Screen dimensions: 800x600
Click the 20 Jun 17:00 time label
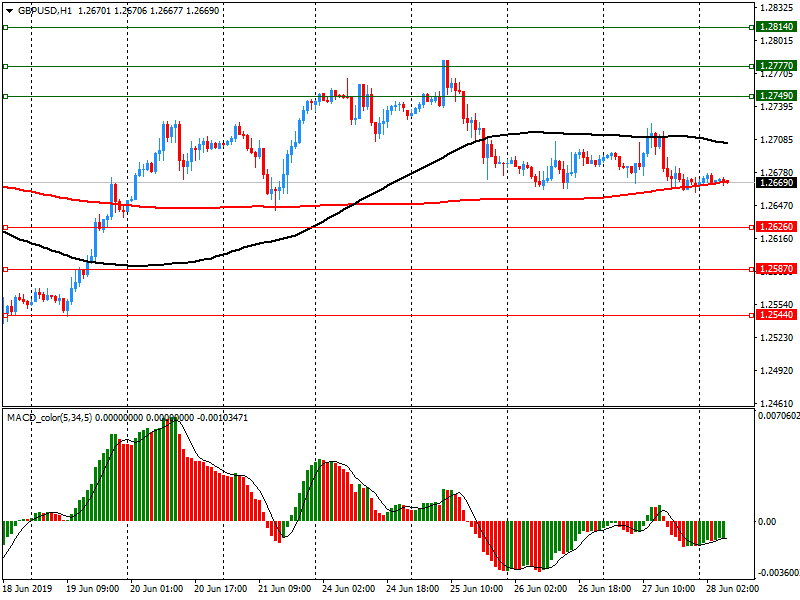coord(220,588)
